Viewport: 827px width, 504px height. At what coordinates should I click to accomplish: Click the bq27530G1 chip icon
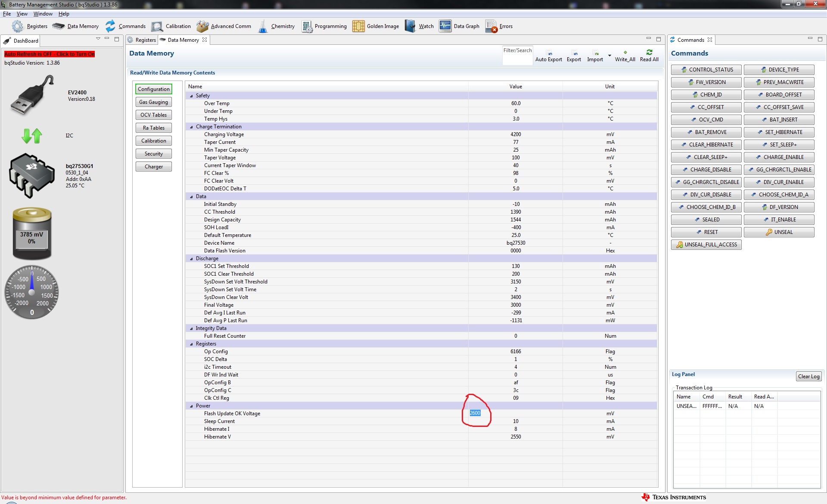click(x=31, y=175)
